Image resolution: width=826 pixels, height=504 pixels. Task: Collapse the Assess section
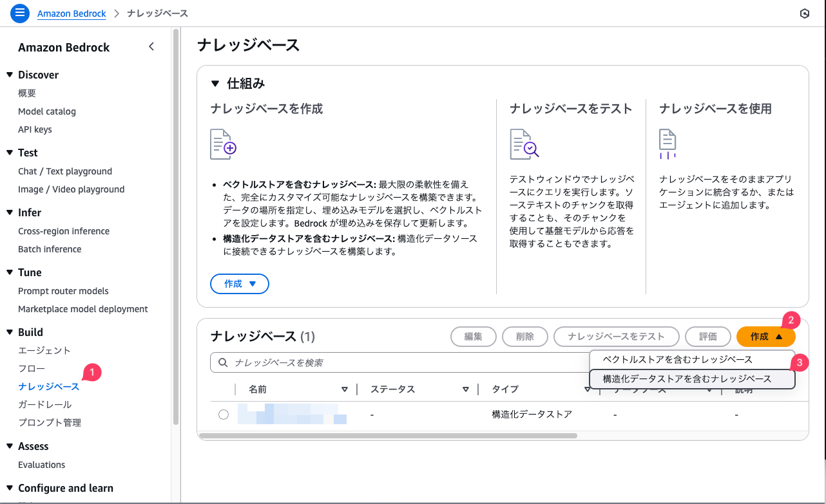coord(10,446)
